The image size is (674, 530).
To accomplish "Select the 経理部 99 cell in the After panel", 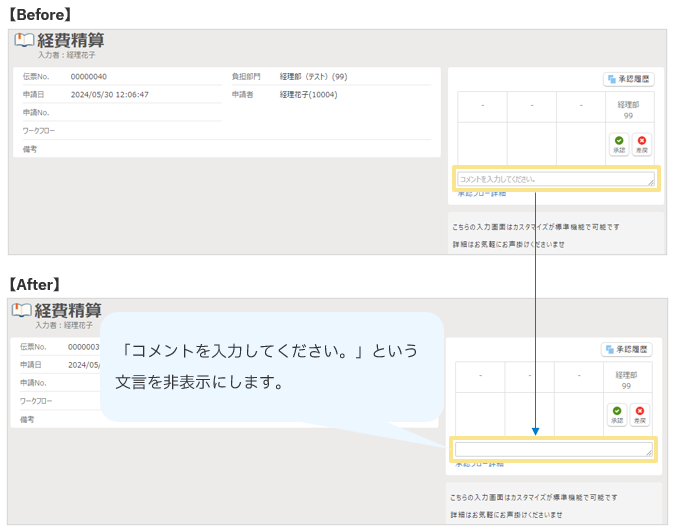I will [627, 379].
